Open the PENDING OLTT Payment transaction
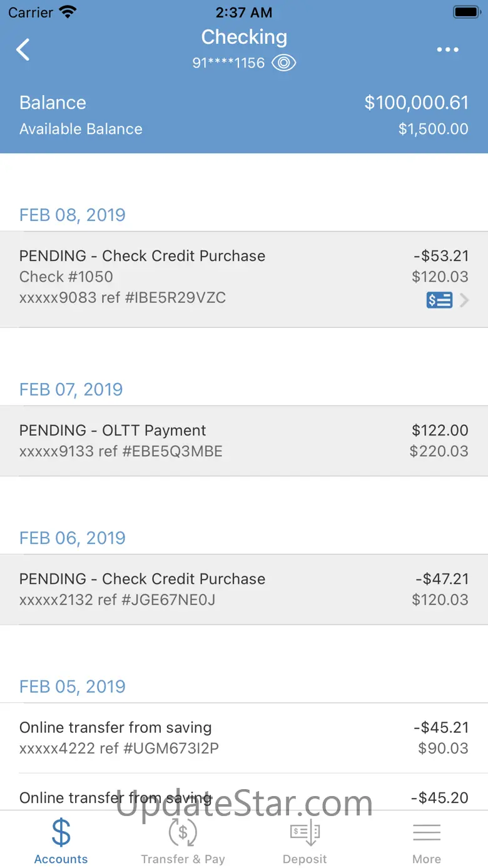 point(244,441)
